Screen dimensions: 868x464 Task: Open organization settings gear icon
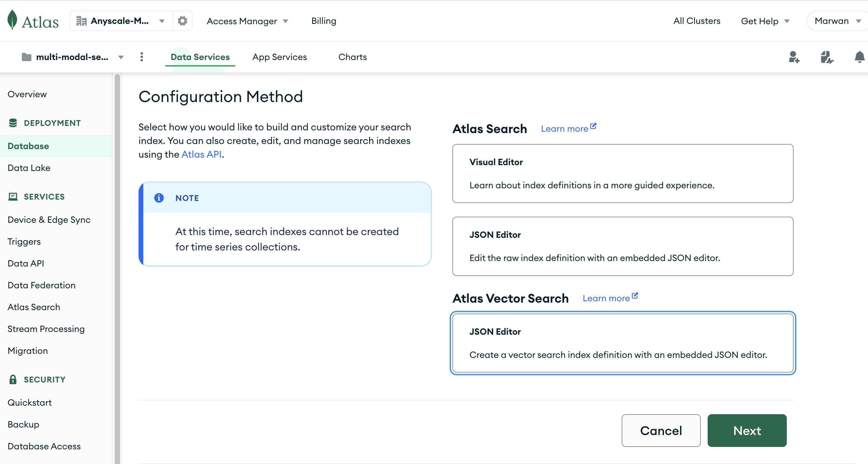click(x=183, y=21)
